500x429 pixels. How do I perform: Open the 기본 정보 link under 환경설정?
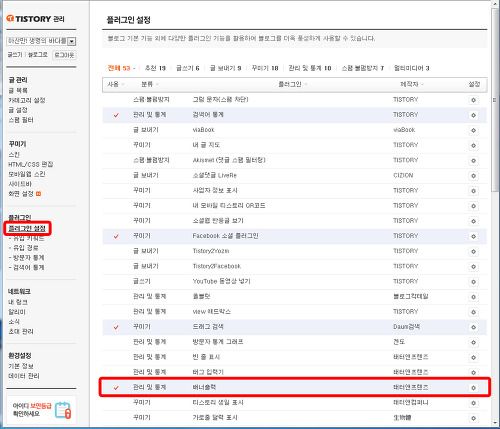[x=21, y=366]
